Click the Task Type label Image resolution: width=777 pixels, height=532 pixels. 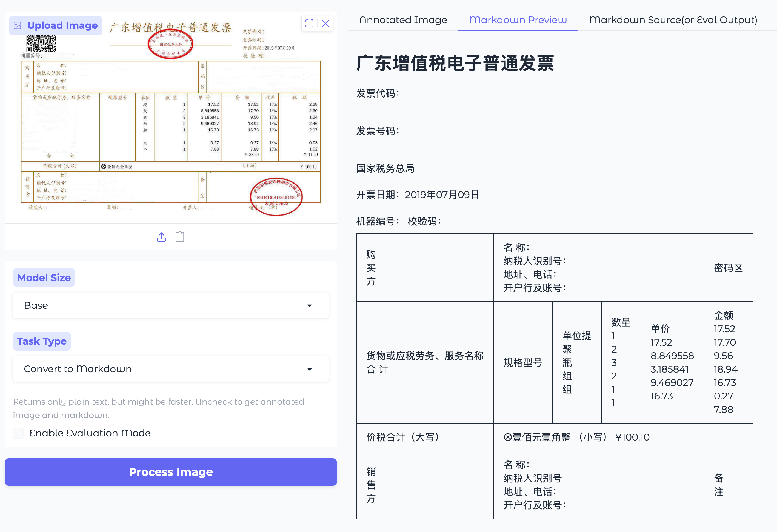click(x=42, y=341)
